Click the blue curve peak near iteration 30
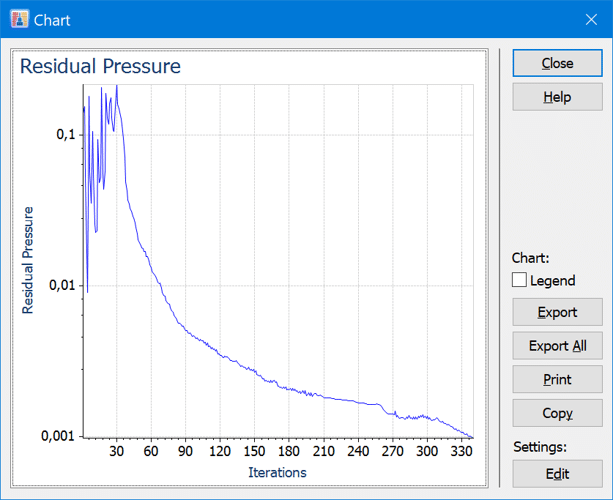Screen dimensions: 613x500 tap(117, 89)
